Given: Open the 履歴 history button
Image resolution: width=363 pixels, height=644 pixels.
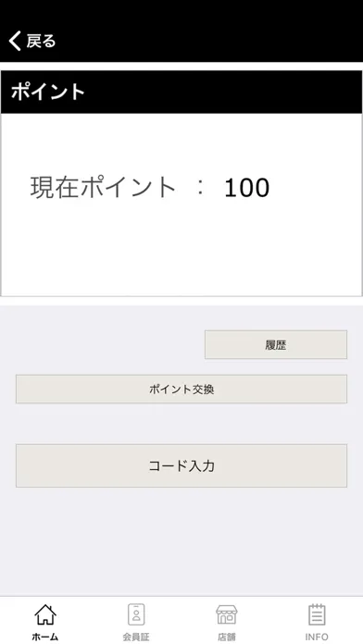Looking at the screenshot, I should tap(276, 344).
